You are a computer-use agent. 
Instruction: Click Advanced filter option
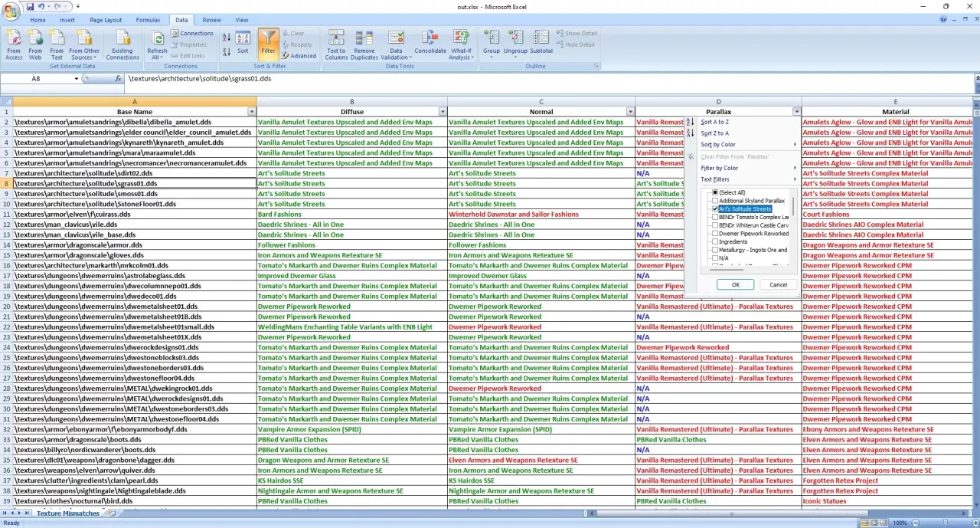click(299, 55)
